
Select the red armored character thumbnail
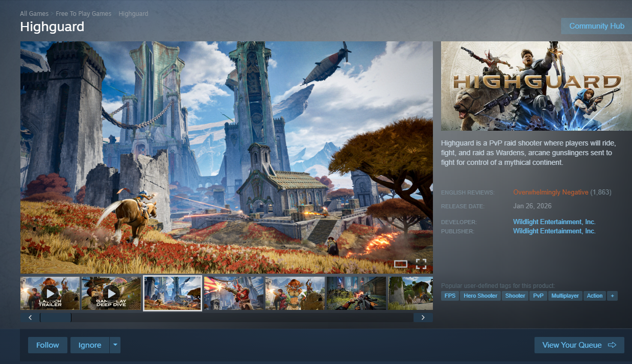pyautogui.click(x=234, y=293)
